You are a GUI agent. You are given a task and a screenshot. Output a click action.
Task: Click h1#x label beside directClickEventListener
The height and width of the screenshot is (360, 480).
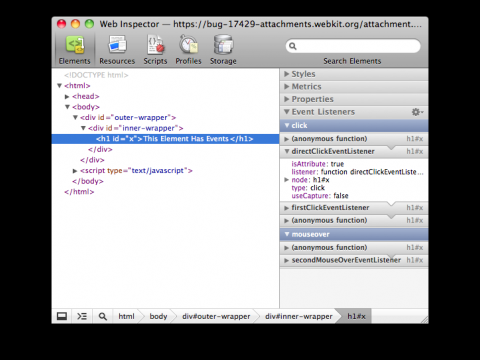[x=415, y=151]
